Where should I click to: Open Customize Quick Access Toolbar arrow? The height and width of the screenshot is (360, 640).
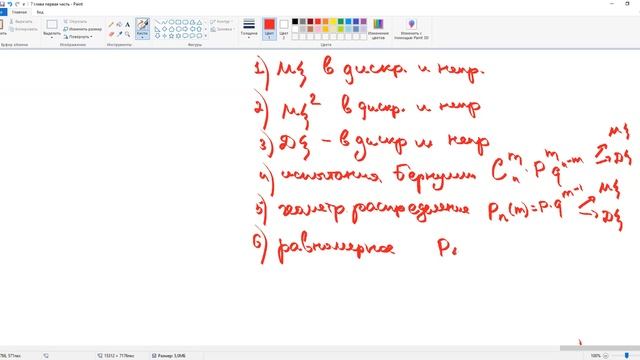pyautogui.click(x=24, y=4)
